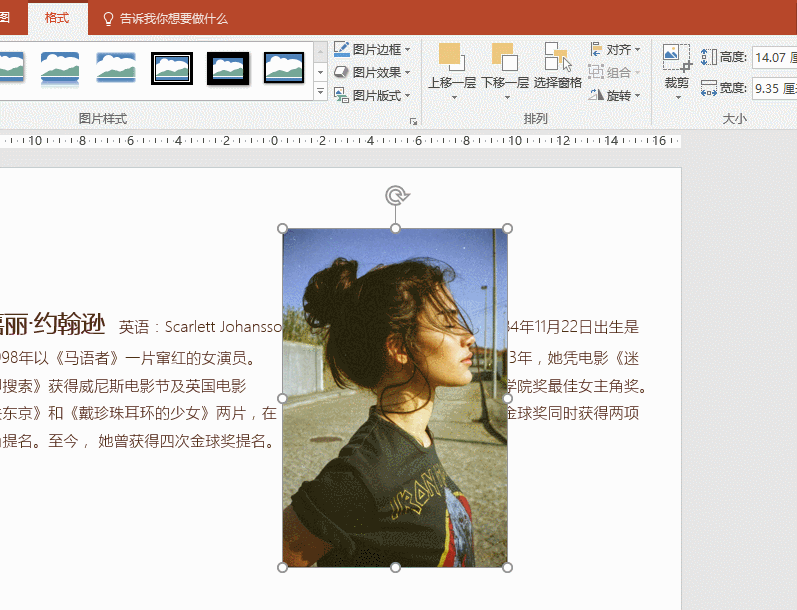Image resolution: width=797 pixels, height=610 pixels.
Task: Open the 图片样式 dialog launcher
Action: 414,121
